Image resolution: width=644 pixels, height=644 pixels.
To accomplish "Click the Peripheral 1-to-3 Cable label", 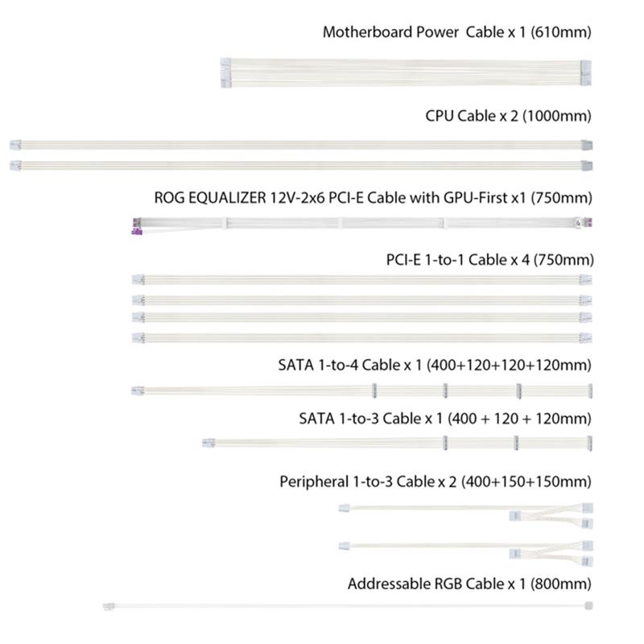I will click(x=436, y=481).
